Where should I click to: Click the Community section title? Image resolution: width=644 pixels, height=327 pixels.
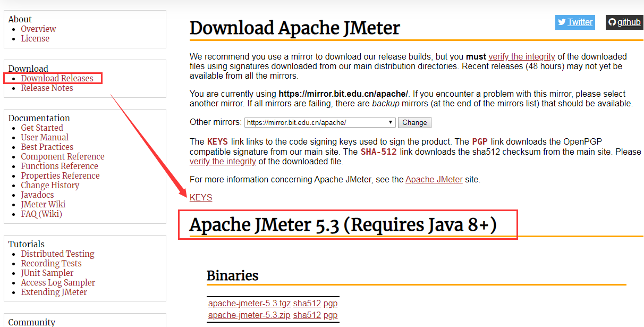click(32, 322)
